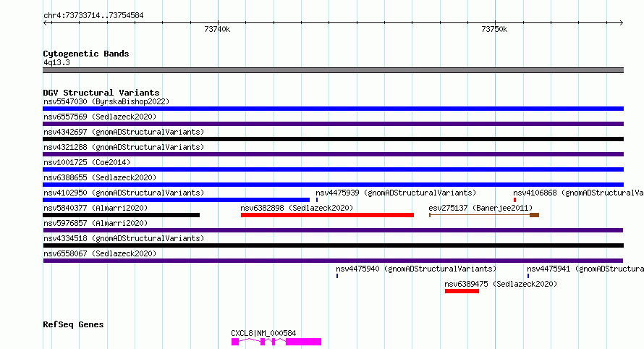Screen dimensions: 644x349
Task: Click the nsv5840377 Almarri2020 label
Action: (x=96, y=208)
